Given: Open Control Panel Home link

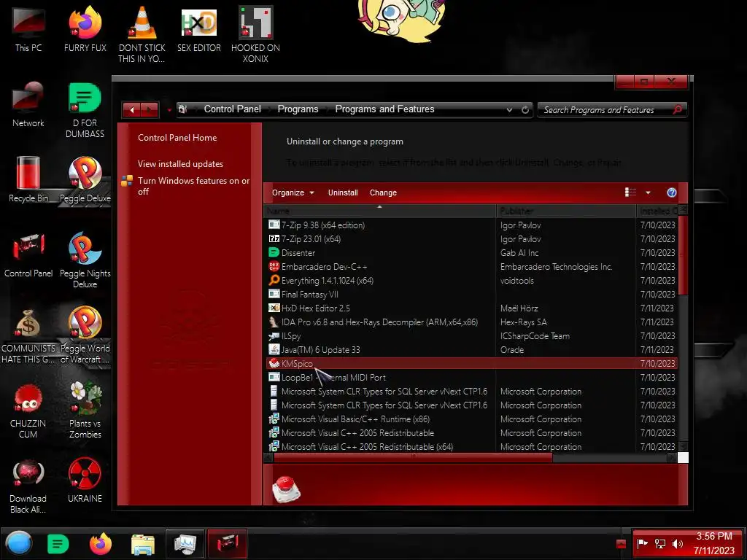Looking at the screenshot, I should (x=177, y=138).
